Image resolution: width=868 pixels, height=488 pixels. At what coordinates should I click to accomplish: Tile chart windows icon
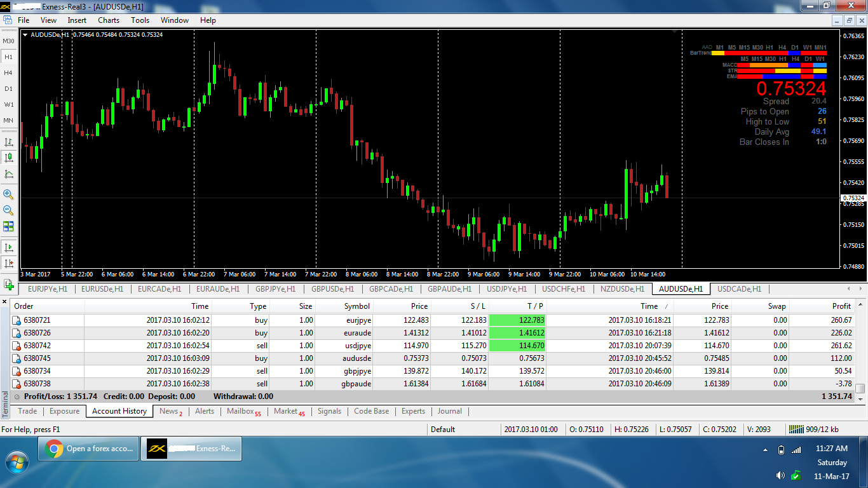click(8, 226)
